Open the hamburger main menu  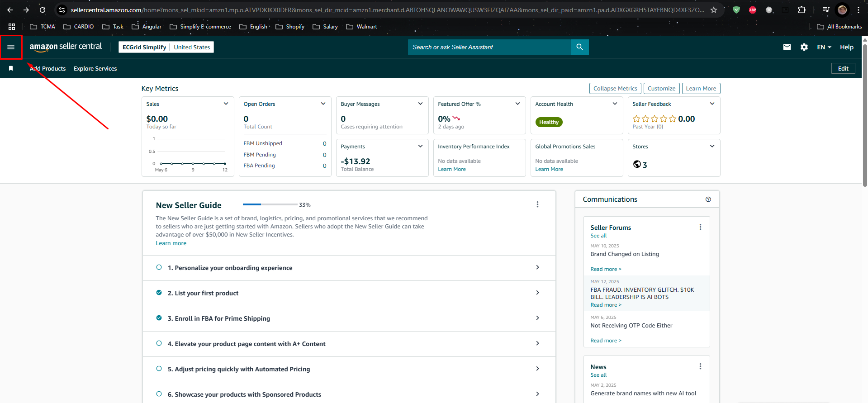click(11, 47)
